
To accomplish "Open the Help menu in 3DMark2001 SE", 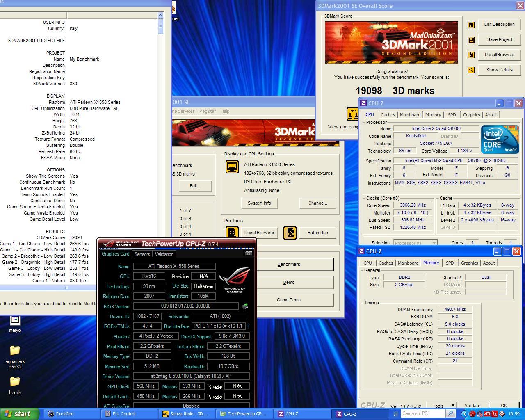I will click(x=225, y=111).
